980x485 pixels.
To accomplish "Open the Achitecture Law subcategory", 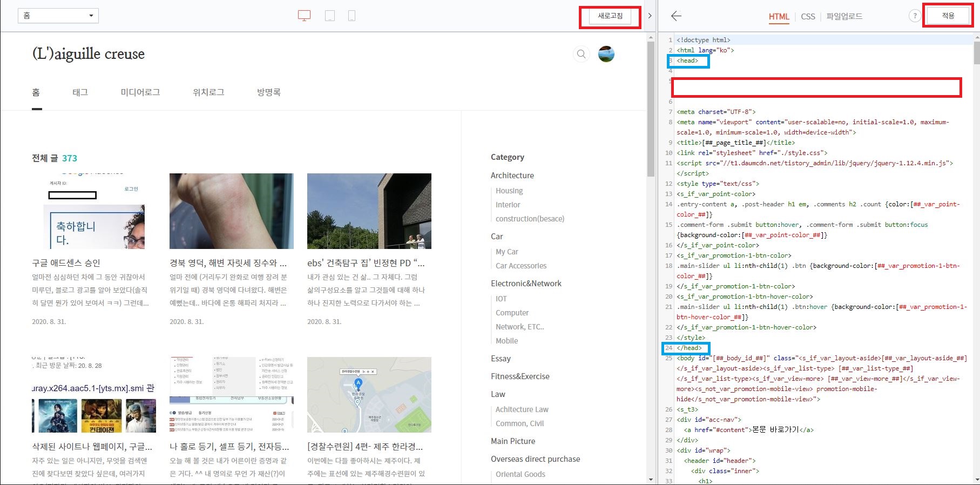I will click(522, 409).
